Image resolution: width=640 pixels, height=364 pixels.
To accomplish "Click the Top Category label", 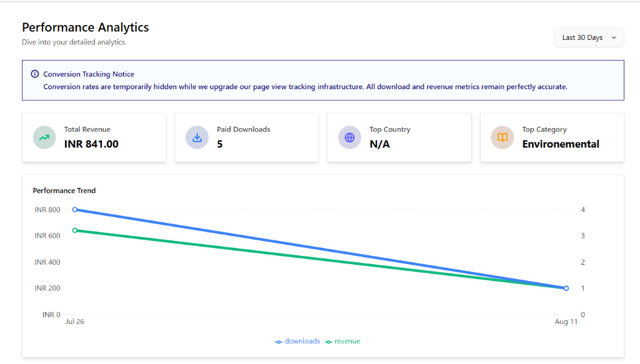I will click(x=544, y=129).
